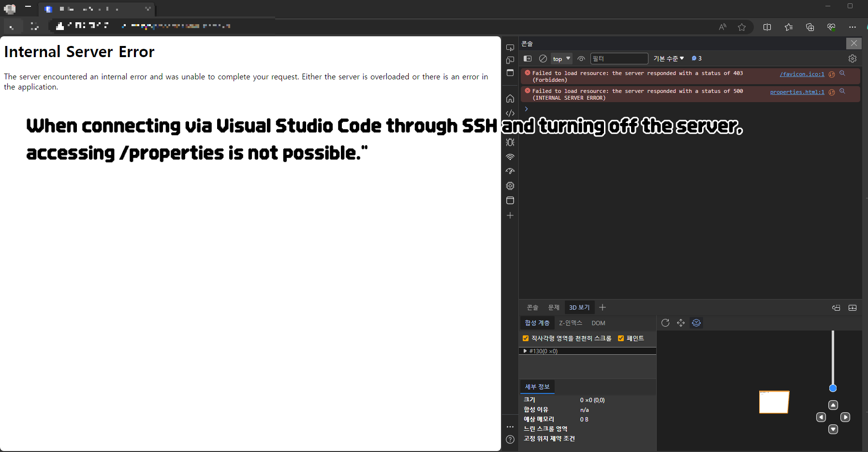Open the /favicon.ico:1 source link
The image size is (868, 452).
(x=802, y=74)
